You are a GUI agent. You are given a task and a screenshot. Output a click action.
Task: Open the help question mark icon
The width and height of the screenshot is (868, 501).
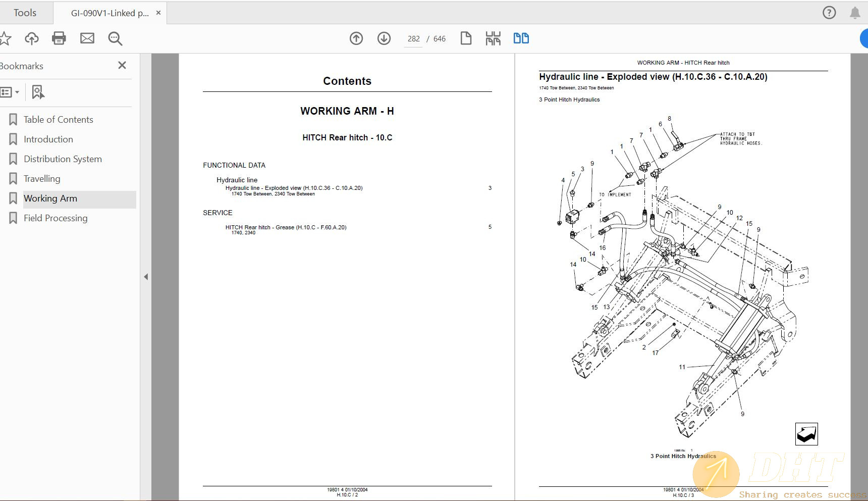point(829,13)
